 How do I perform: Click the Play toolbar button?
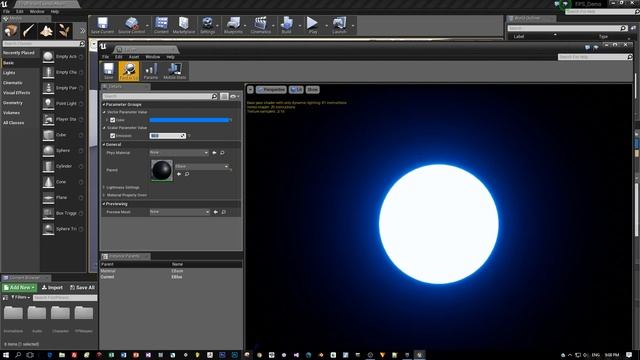pos(313,25)
